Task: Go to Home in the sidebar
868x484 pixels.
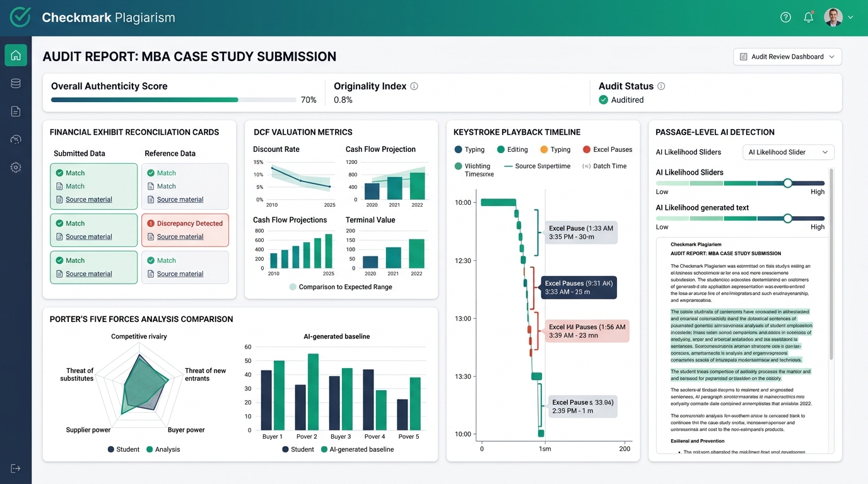Action: pyautogui.click(x=16, y=55)
